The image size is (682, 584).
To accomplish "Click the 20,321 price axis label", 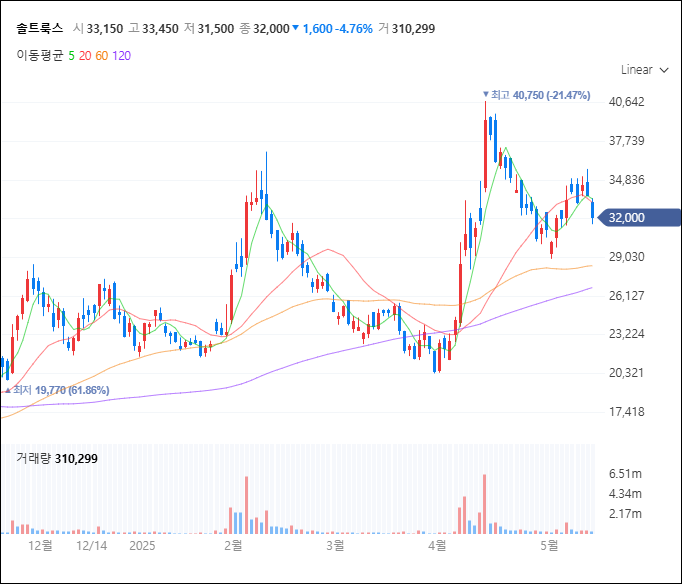I will click(626, 373).
